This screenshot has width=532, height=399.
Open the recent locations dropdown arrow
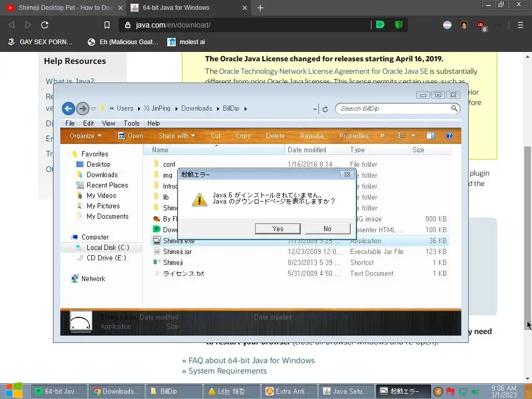click(94, 109)
